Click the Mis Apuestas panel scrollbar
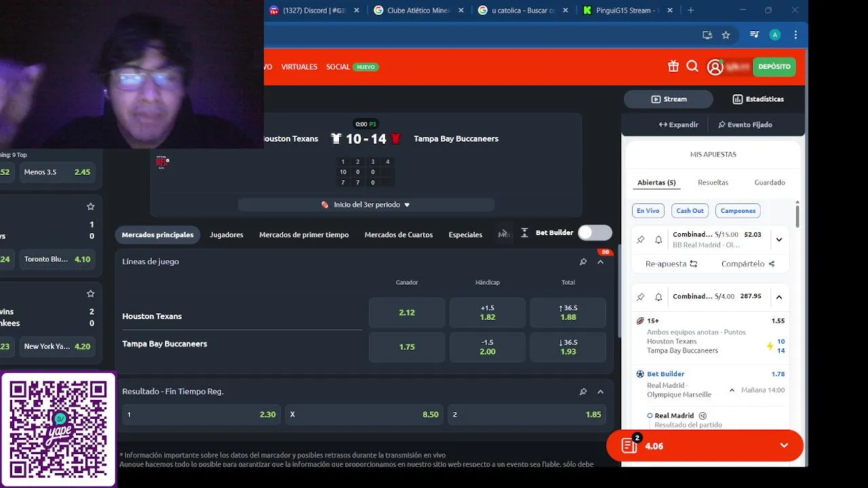This screenshot has height=488, width=868. coord(797,216)
